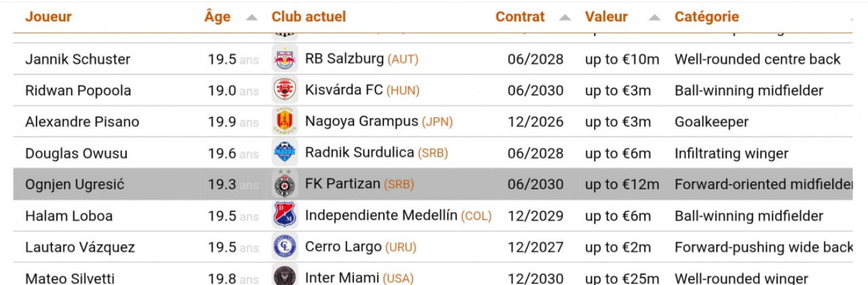Click the RB Salzburg club logo
Image resolution: width=868 pixels, height=285 pixels.
[x=285, y=59]
